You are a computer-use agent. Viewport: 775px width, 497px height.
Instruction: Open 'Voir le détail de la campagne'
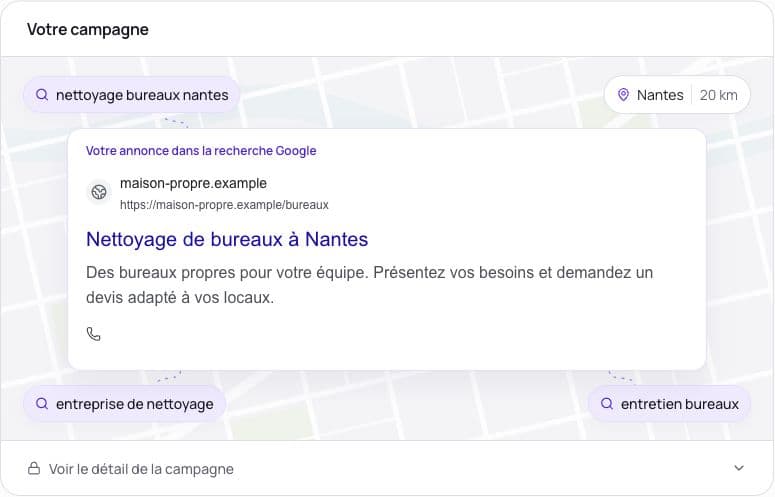pyautogui.click(x=388, y=468)
